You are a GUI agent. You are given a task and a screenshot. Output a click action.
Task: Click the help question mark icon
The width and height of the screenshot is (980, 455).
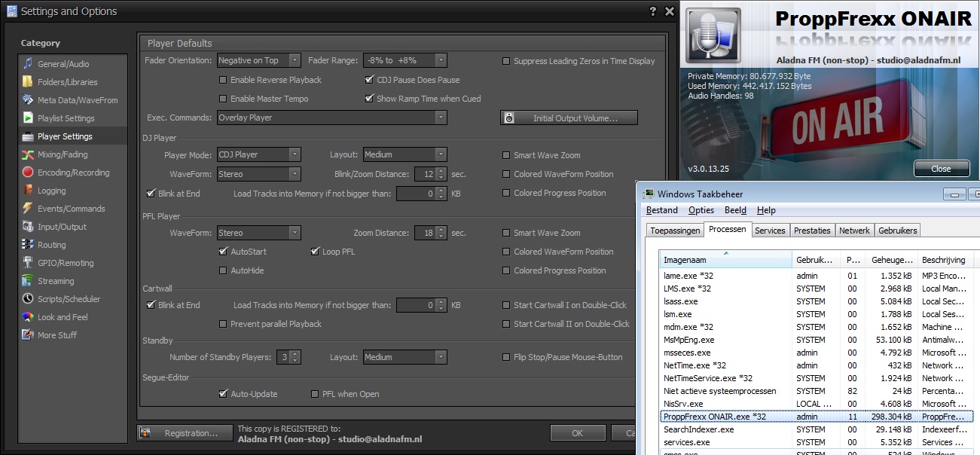click(x=653, y=11)
